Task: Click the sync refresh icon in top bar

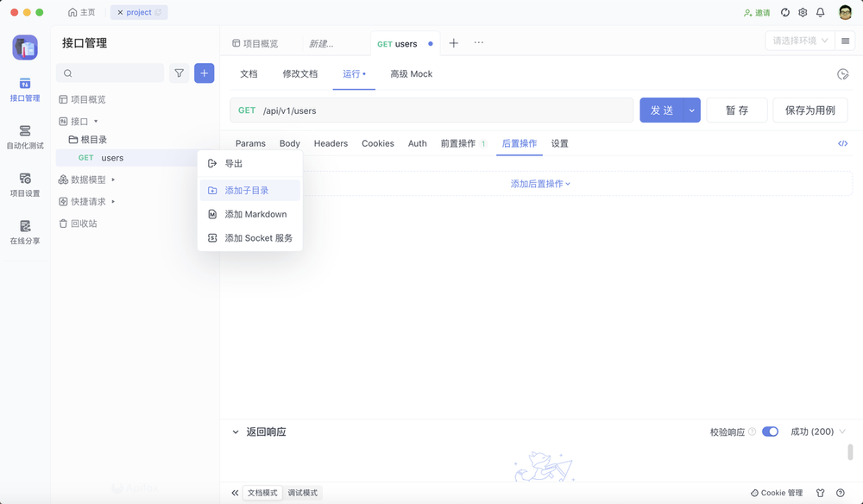Action: tap(784, 12)
